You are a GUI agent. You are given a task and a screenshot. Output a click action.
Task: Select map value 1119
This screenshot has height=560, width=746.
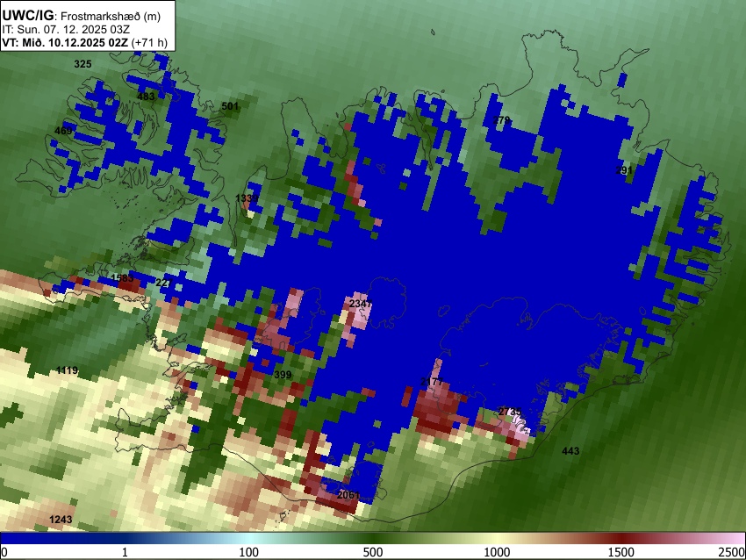click(x=67, y=370)
